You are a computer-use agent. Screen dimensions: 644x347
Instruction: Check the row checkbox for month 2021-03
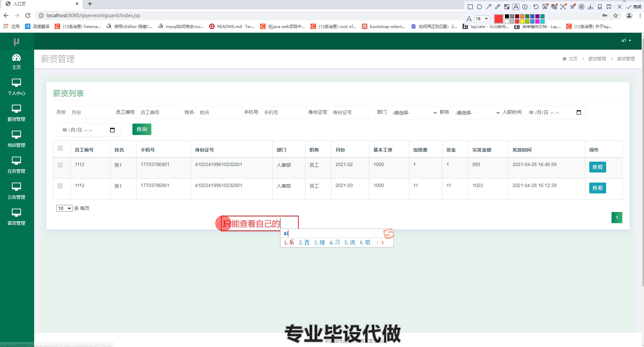tap(60, 186)
